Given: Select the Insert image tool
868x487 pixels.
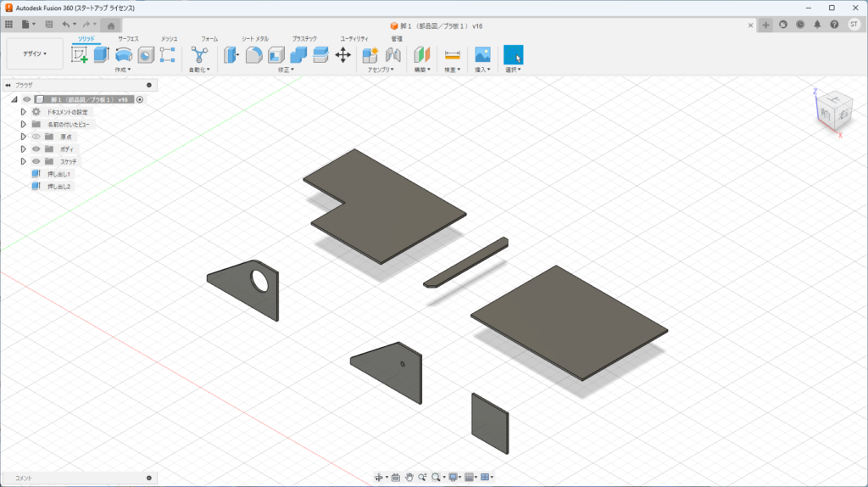Looking at the screenshot, I should 482,55.
